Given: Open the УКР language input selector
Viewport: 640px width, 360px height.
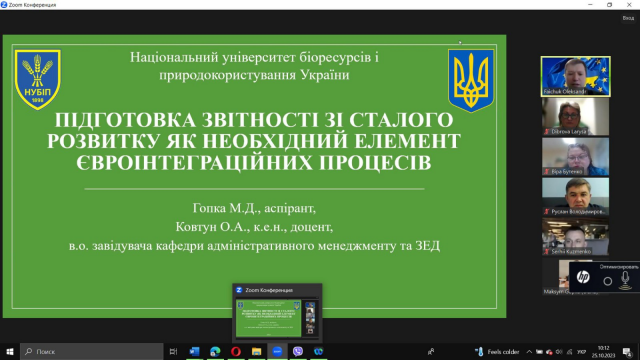Looking at the screenshot, I should (x=582, y=352).
